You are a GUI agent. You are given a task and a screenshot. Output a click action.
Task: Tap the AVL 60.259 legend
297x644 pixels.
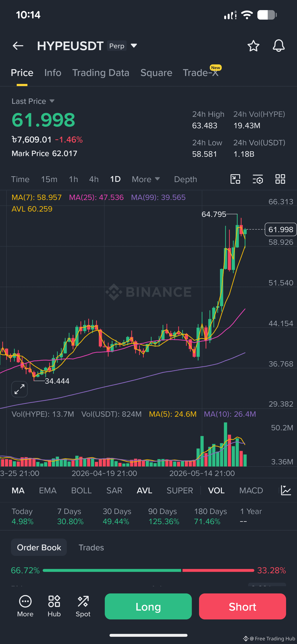pyautogui.click(x=32, y=209)
